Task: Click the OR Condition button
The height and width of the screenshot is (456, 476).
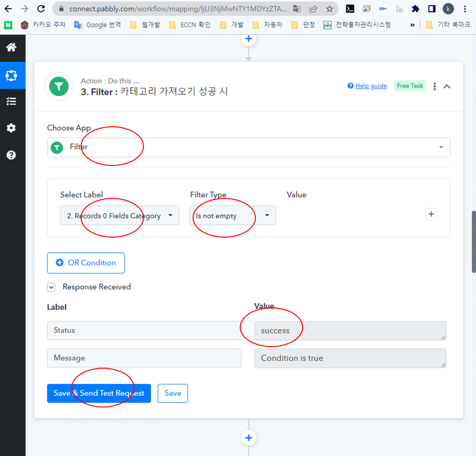Action: [x=86, y=263]
